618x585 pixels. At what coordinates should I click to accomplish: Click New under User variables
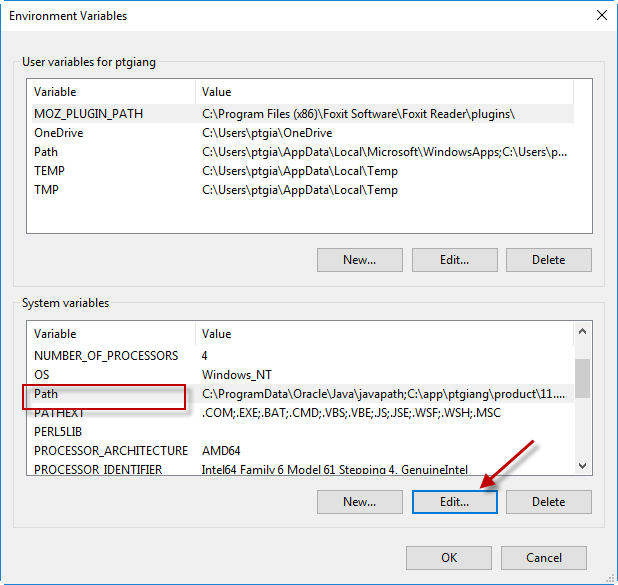[359, 260]
